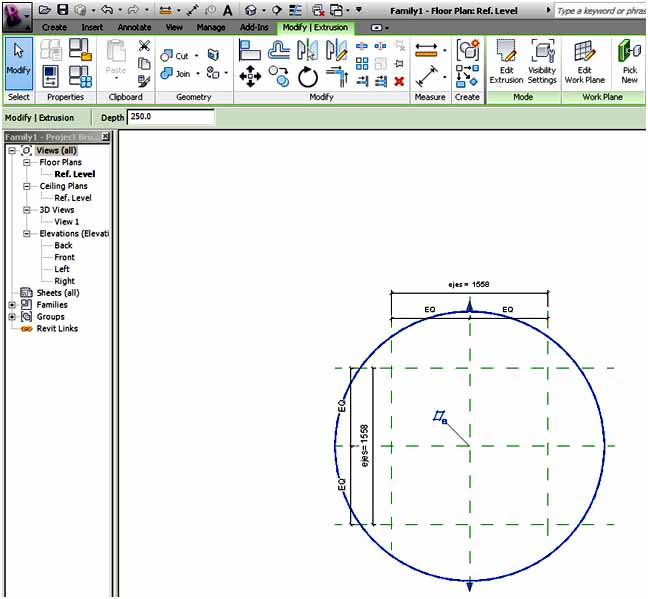The height and width of the screenshot is (599, 648).
Task: Expand the Groups node in Project Browser
Action: pyautogui.click(x=13, y=317)
